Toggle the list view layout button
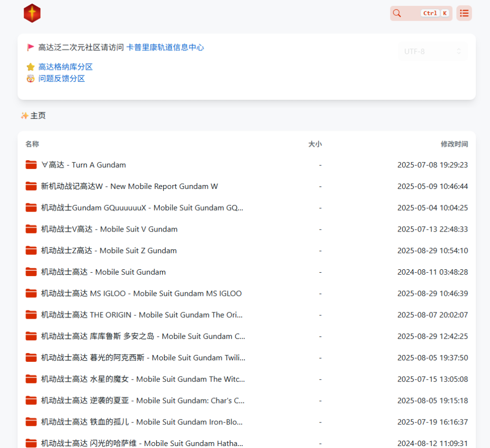 (464, 13)
